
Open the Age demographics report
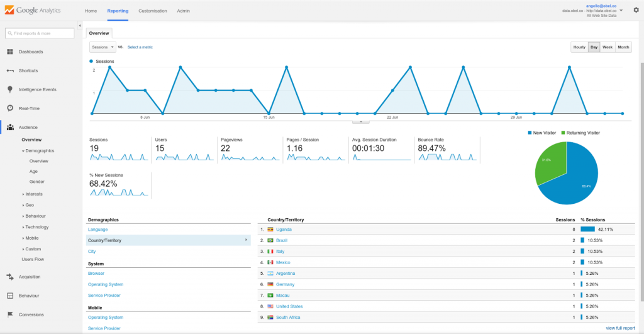pos(33,171)
